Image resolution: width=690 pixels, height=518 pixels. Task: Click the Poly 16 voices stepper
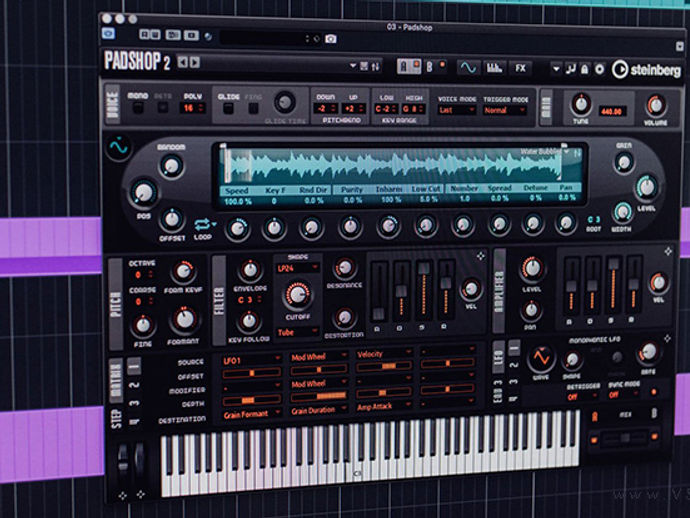(193, 108)
